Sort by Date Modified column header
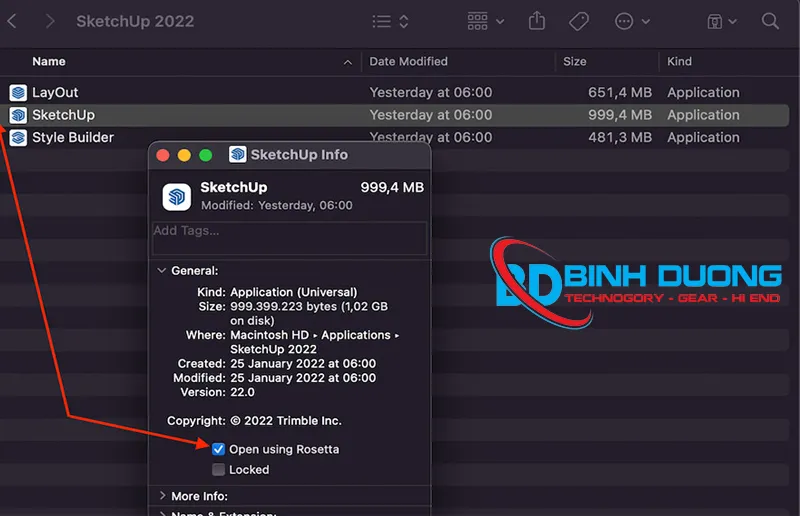Image resolution: width=800 pixels, height=516 pixels. coord(408,61)
